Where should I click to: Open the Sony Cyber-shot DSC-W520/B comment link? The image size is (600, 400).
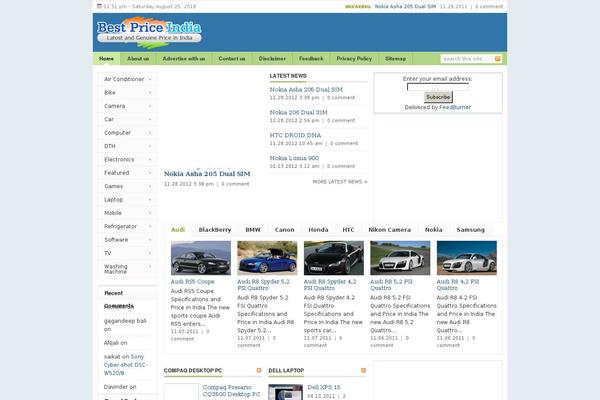tap(126, 365)
